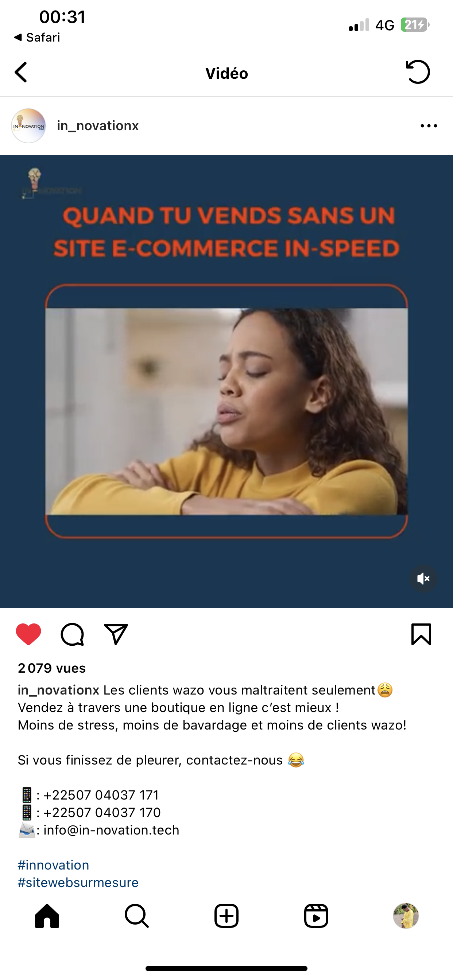The width and height of the screenshot is (453, 980).
Task: Return to Safari via status bar
Action: tap(37, 37)
